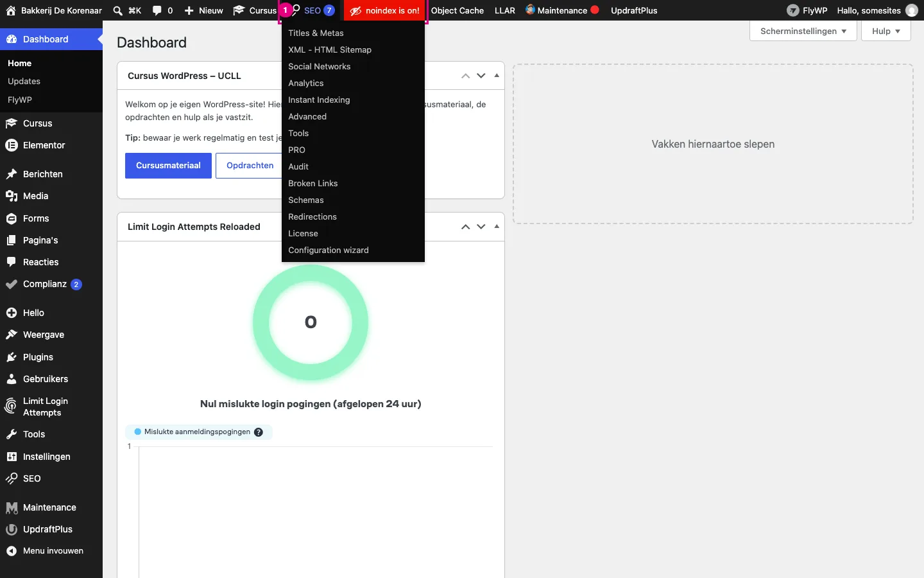
Task: Move Cursus WordPress widget down
Action: click(481, 76)
